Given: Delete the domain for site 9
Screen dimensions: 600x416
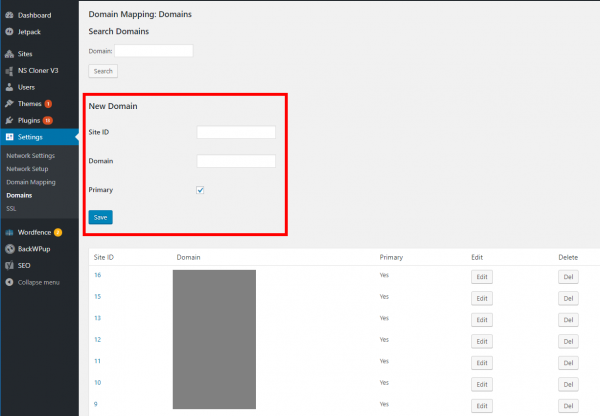Looking at the screenshot, I should coord(568,406).
